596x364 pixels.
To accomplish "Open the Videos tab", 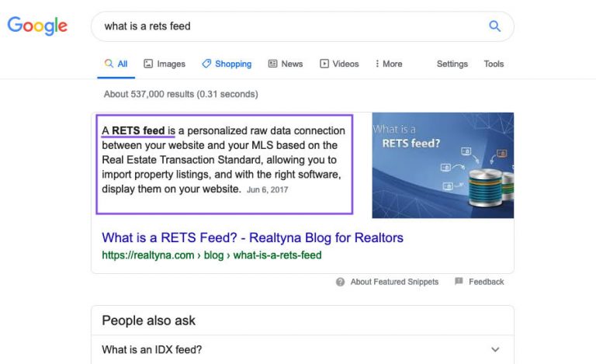I will pyautogui.click(x=339, y=64).
